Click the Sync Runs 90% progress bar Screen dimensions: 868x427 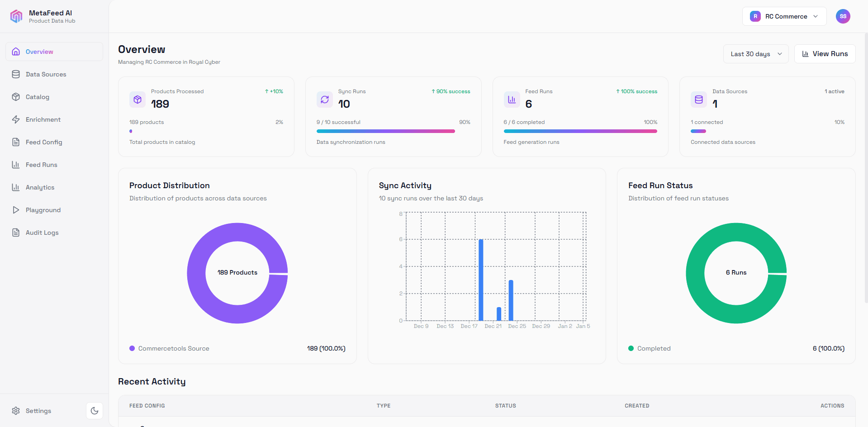pos(385,131)
